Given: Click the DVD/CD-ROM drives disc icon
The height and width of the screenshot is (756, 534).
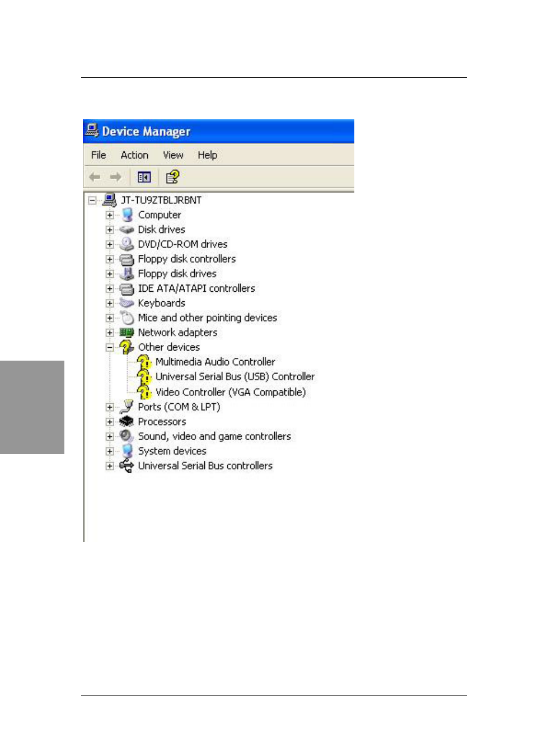Looking at the screenshot, I should point(127,244).
